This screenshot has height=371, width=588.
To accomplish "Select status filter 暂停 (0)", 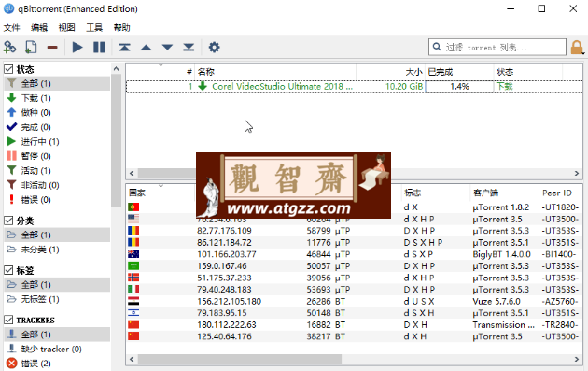I will 57,156.
